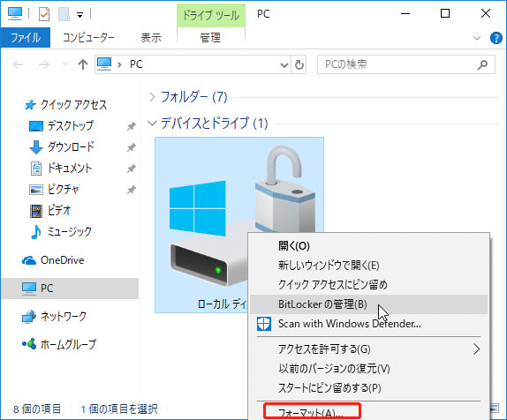Viewport: 507px width, 420px height.
Task: Go back with the left arrow
Action: (x=18, y=64)
